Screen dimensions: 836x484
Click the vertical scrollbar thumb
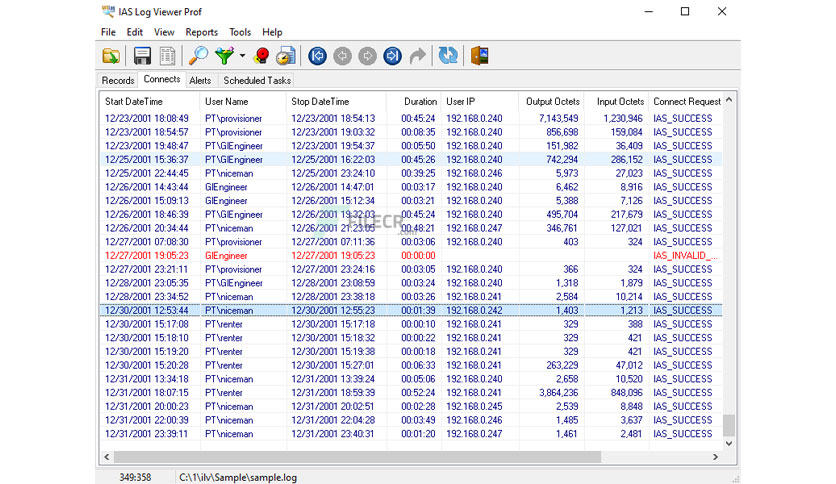[x=729, y=425]
